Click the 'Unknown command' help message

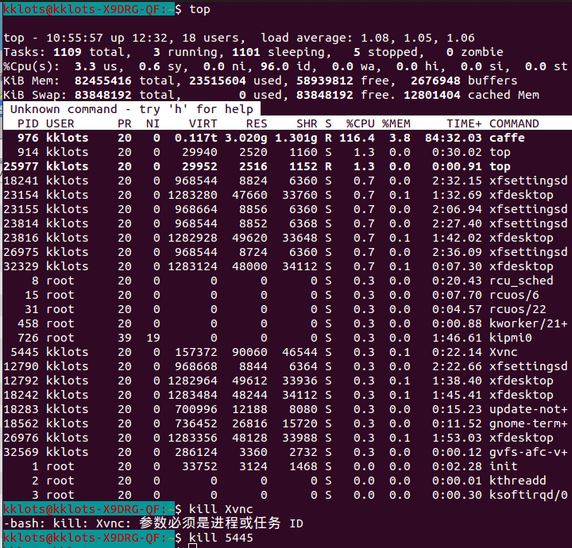[x=132, y=109]
